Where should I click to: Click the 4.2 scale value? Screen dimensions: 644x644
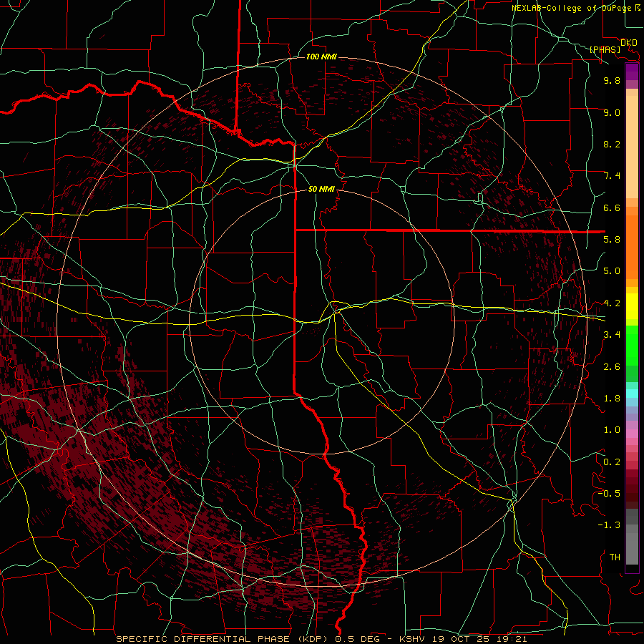coord(612,303)
